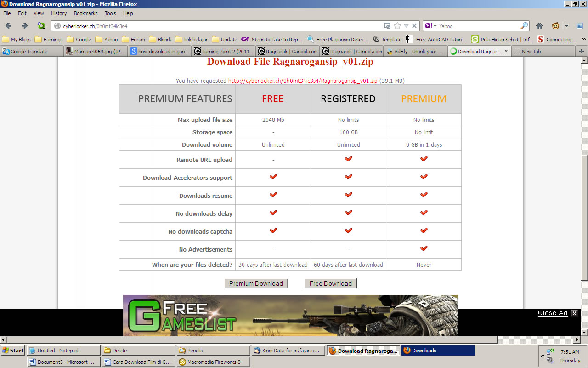
Task: Click the search magnifier icon in the search box
Action: [524, 26]
